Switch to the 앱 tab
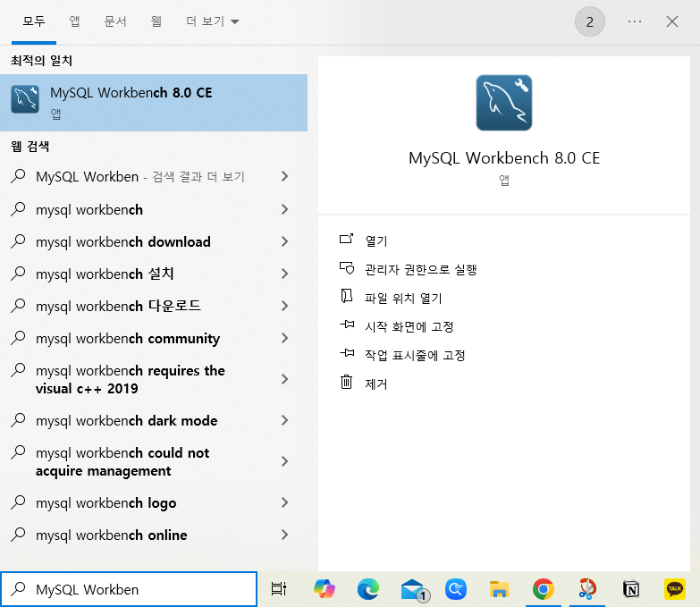The width and height of the screenshot is (700, 607). pyautogui.click(x=74, y=21)
